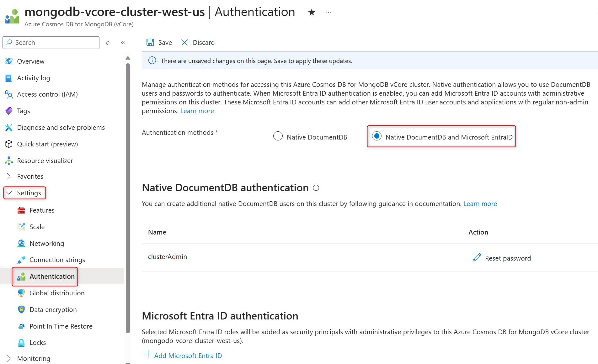Viewport: 598px width, 364px height.
Task: Click inside the Search resources field
Action: coord(51,42)
